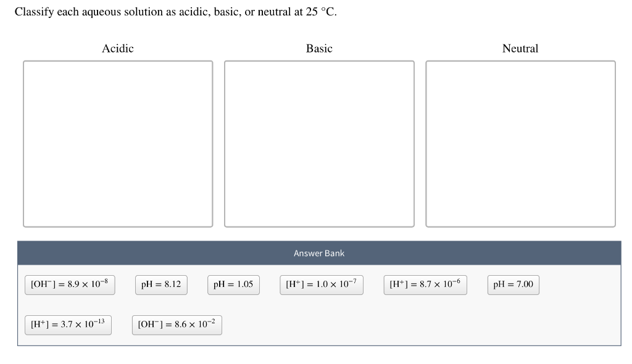Pick the [OH⁻] = 8.6 × 10⁻² tile
This screenshot has width=632, height=364.
[177, 325]
